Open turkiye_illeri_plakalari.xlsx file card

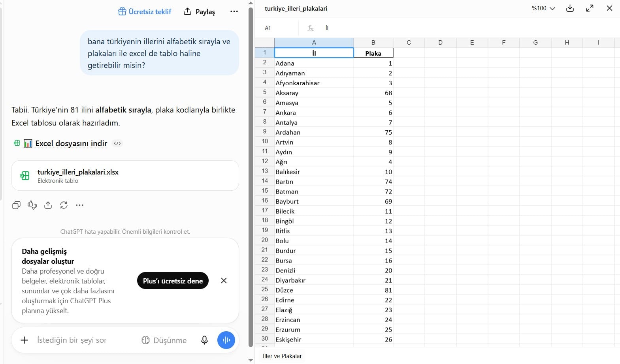[125, 176]
